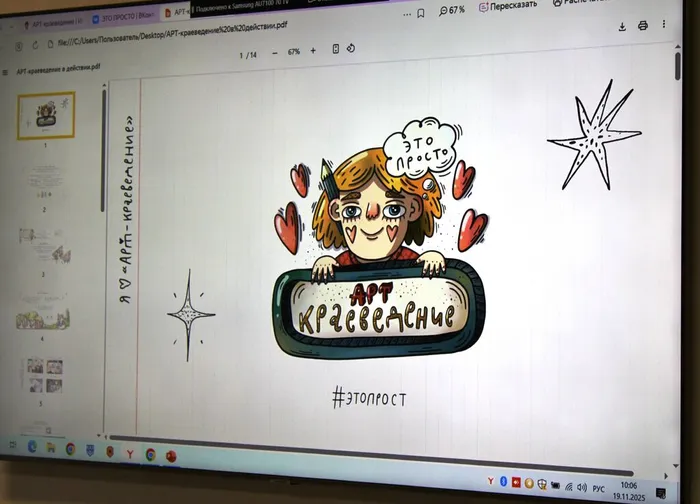This screenshot has height=504, width=700.
Task: Download the PDF file
Action: (622, 26)
